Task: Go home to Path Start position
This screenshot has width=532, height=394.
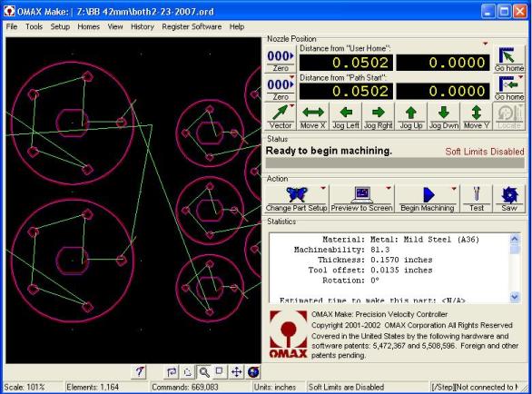Action: tap(509, 88)
